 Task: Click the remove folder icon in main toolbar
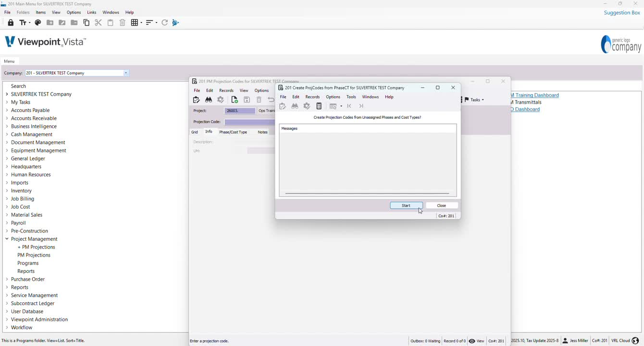click(x=74, y=23)
